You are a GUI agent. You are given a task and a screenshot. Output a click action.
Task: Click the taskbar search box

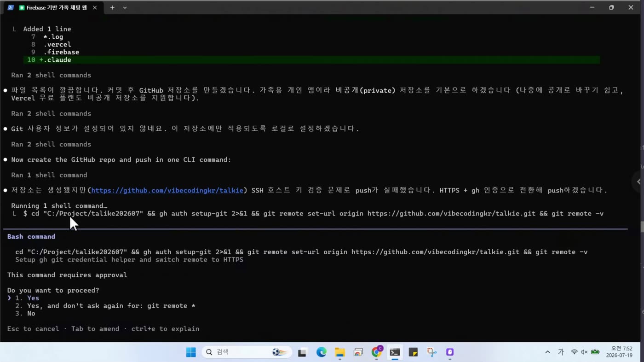pos(247,352)
